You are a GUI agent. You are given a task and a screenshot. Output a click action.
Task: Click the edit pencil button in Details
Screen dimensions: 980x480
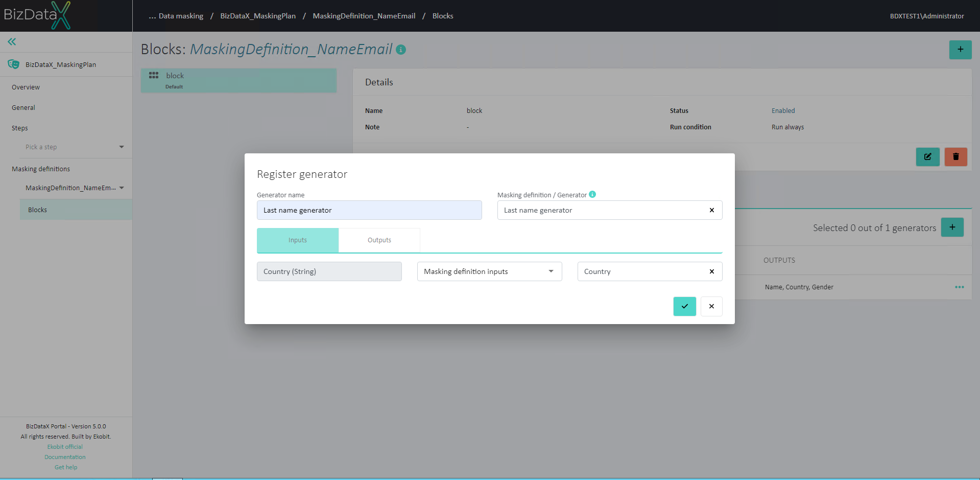coord(927,157)
